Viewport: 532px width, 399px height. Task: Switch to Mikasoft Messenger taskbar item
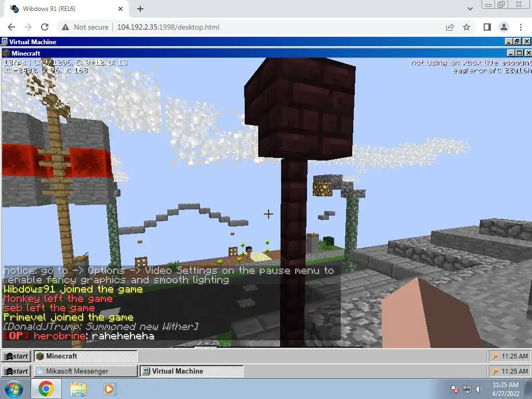(x=86, y=371)
